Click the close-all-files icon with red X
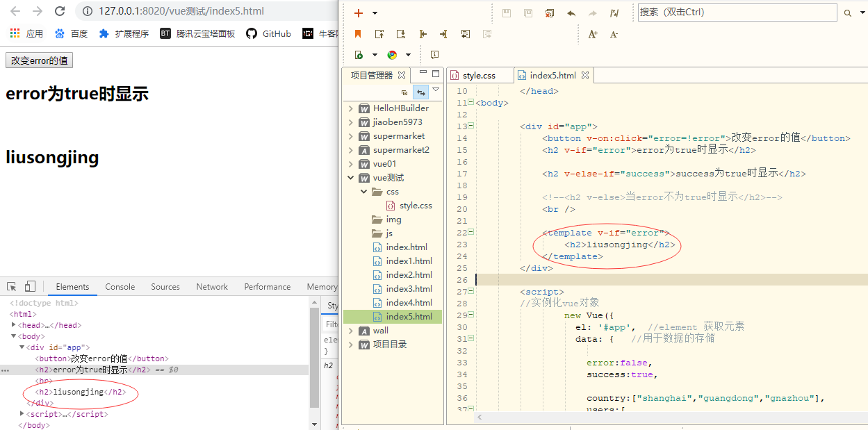The image size is (868, 430). tap(550, 13)
